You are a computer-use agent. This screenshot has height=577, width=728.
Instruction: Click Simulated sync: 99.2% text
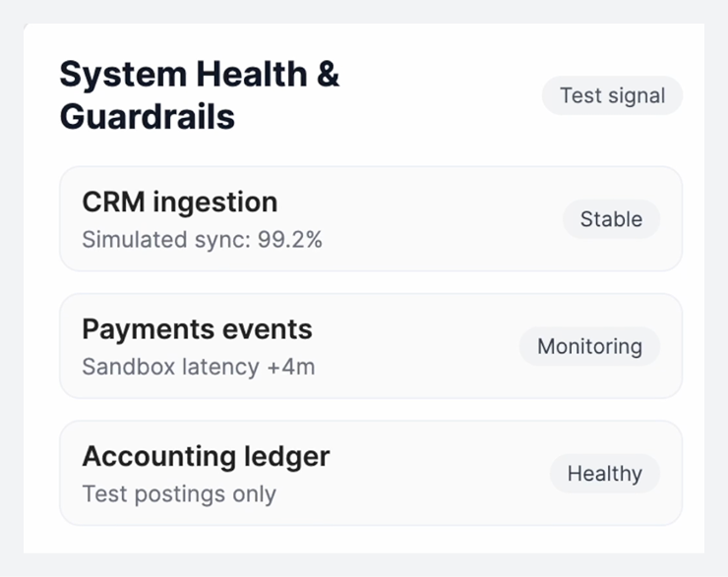tap(202, 239)
